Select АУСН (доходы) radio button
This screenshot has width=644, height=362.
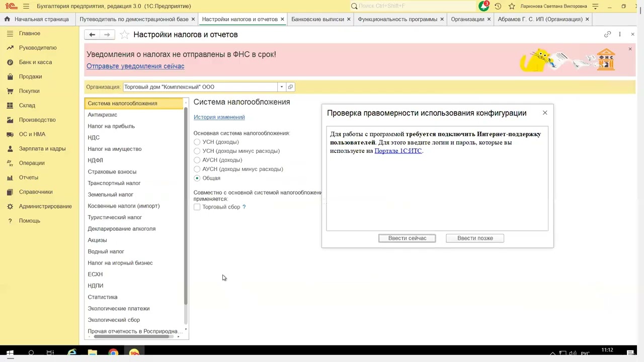(x=197, y=160)
